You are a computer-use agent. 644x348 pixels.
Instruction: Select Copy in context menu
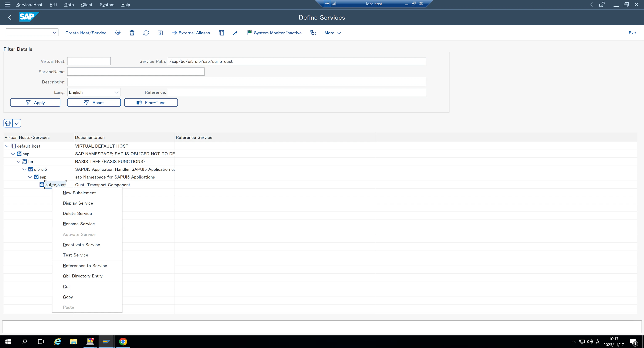[87, 297]
